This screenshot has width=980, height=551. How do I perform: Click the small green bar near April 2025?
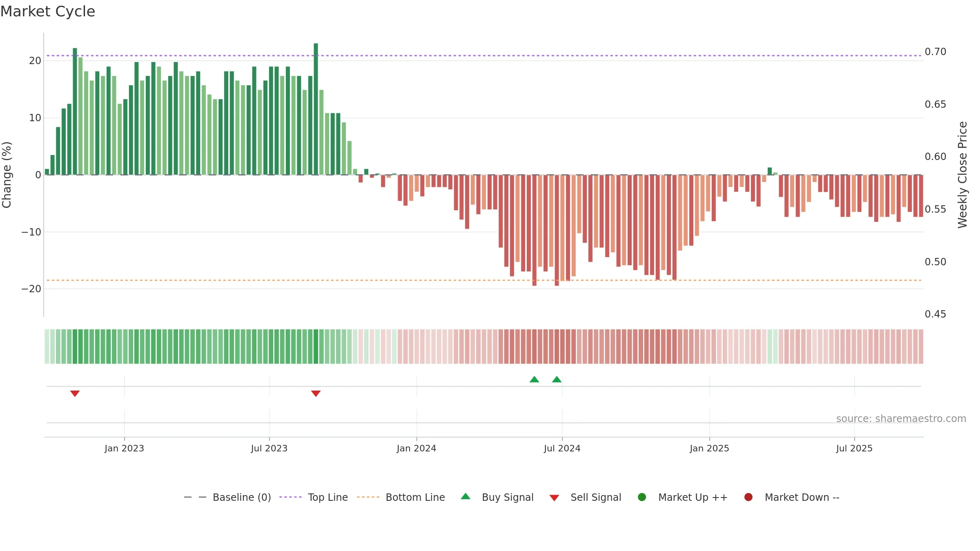(770, 171)
